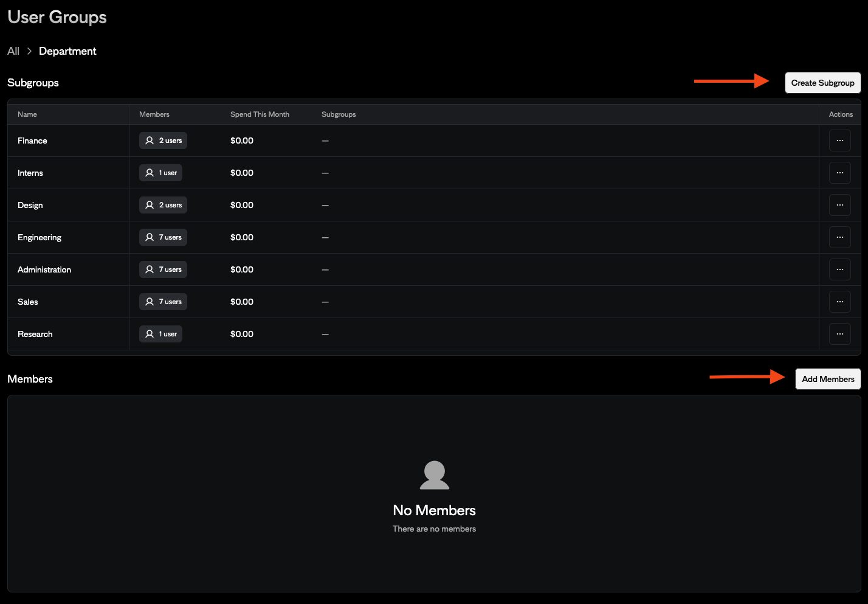Open the Sales row actions dropdown
The height and width of the screenshot is (604, 868).
point(840,302)
